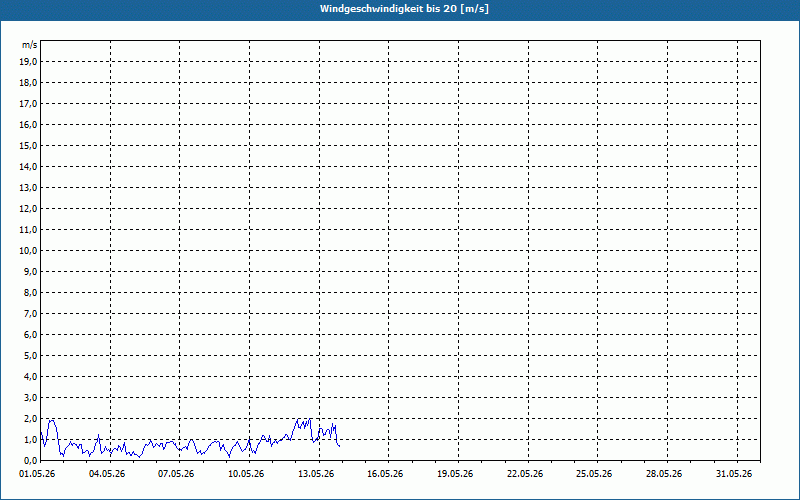Click the 4,0 value on the y-axis

tap(31, 377)
